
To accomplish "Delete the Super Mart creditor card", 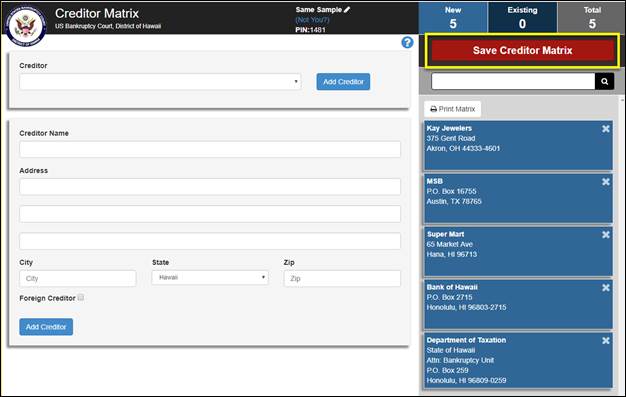I will [x=606, y=234].
